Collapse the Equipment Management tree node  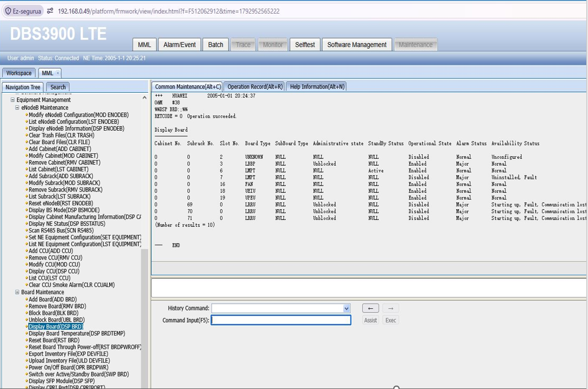tap(12, 100)
